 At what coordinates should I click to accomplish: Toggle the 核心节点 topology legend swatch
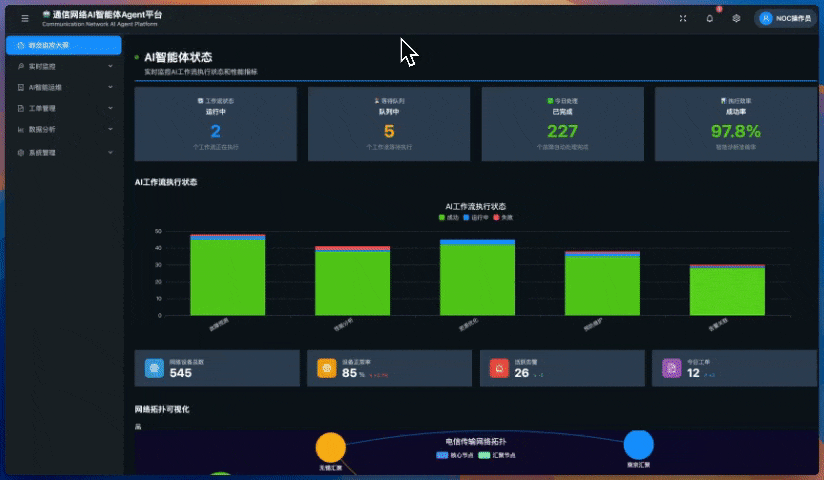[x=442, y=455]
